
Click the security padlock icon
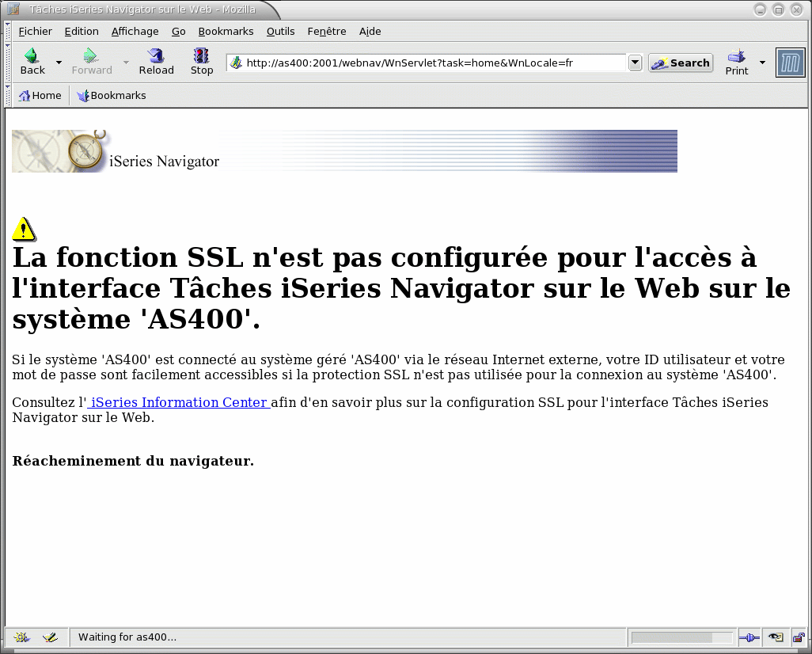click(799, 637)
